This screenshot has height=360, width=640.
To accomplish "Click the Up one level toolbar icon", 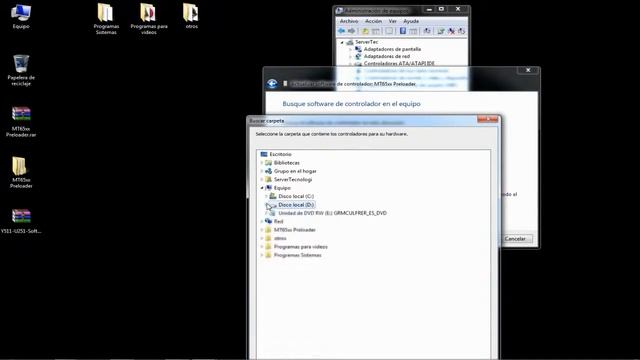I will pos(365,31).
